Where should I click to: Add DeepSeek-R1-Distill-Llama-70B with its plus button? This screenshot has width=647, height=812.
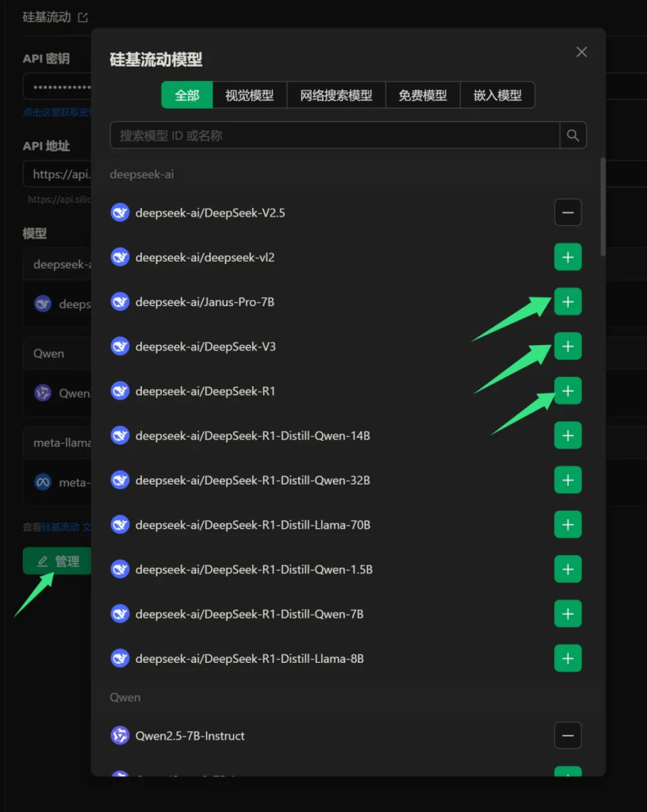pos(568,525)
